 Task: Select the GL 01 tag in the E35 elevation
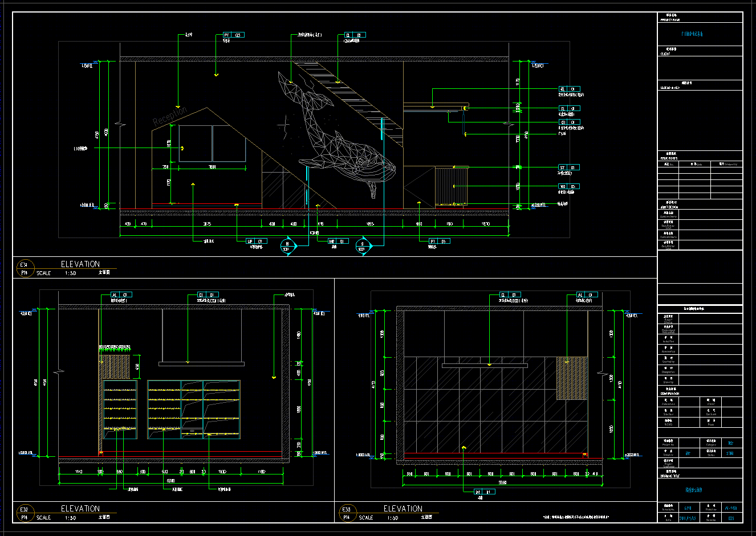510,295
